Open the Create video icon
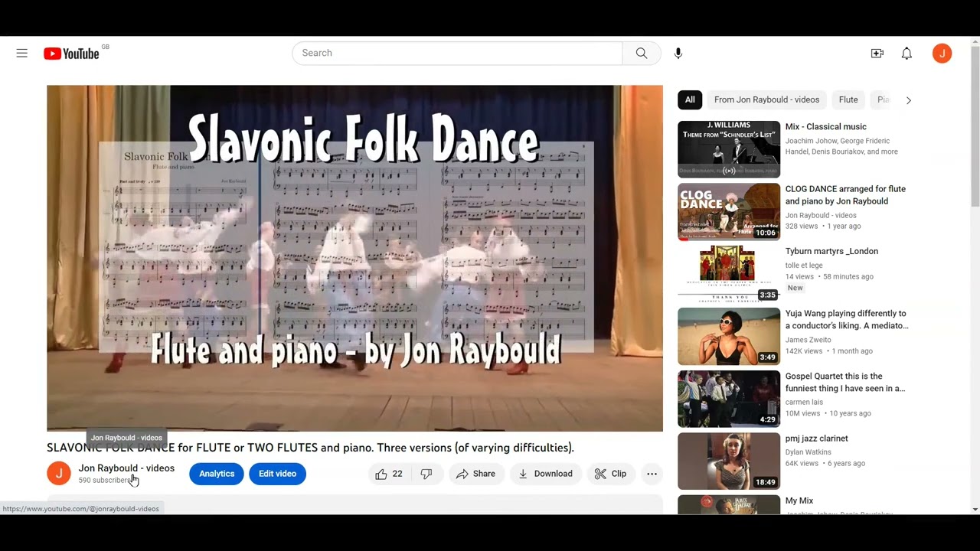 pos(877,53)
